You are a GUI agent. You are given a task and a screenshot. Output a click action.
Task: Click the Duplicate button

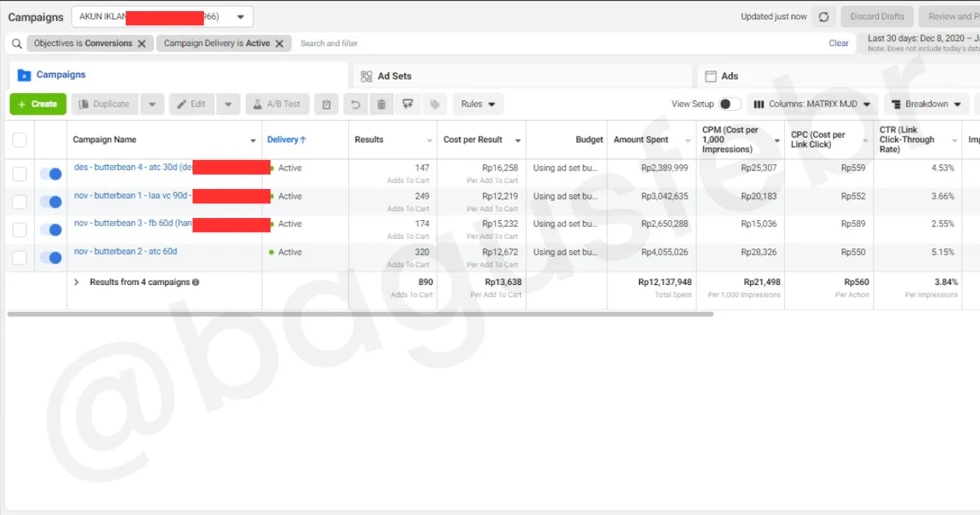point(104,104)
